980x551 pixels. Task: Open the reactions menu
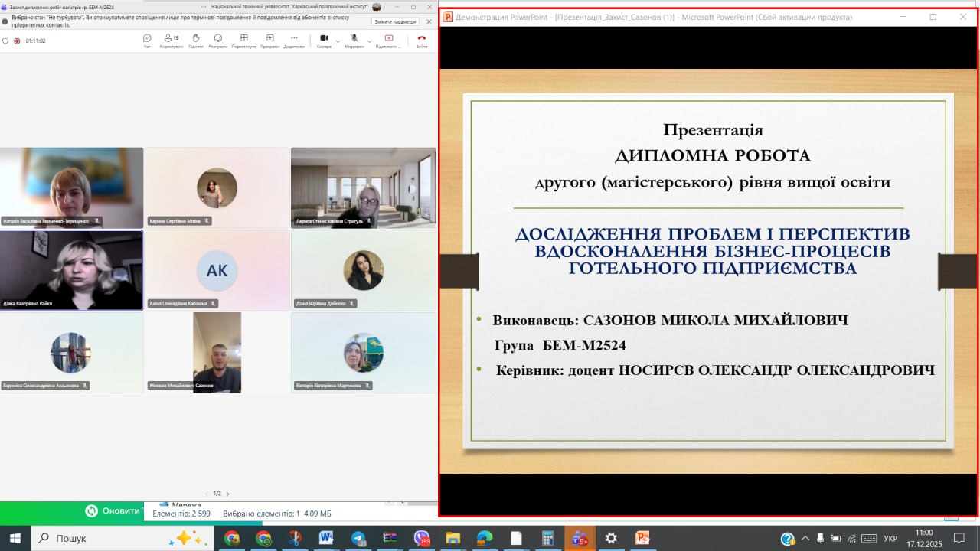(218, 40)
